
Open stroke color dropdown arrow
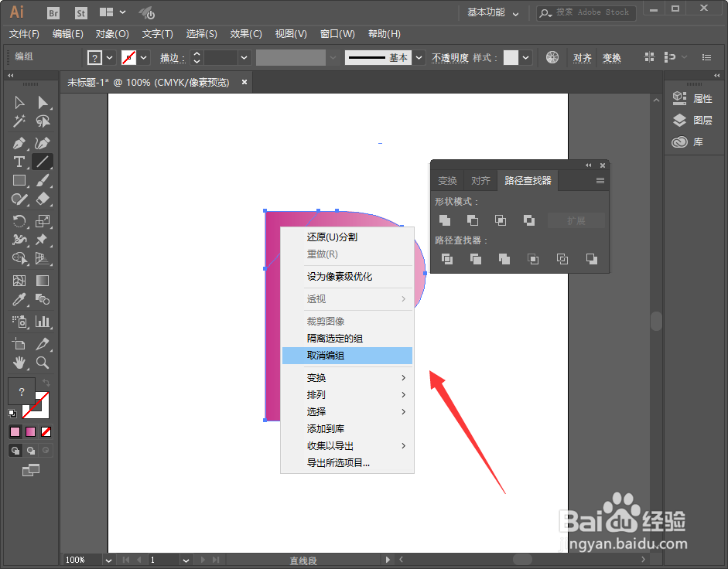coord(143,57)
